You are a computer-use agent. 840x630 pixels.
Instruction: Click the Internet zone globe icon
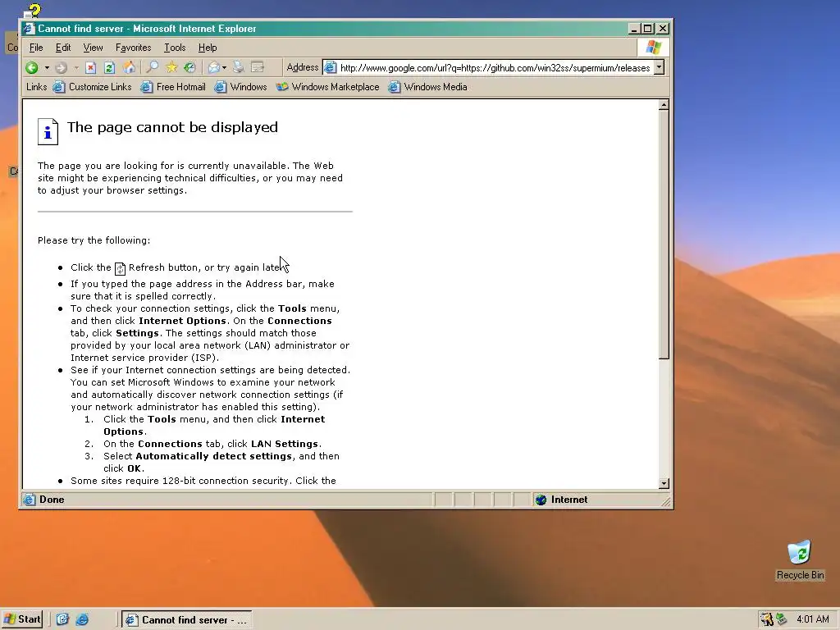pos(541,500)
